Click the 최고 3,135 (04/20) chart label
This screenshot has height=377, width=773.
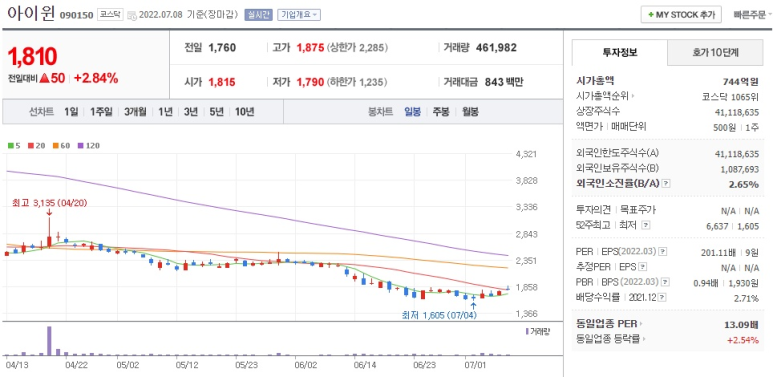tap(50, 202)
